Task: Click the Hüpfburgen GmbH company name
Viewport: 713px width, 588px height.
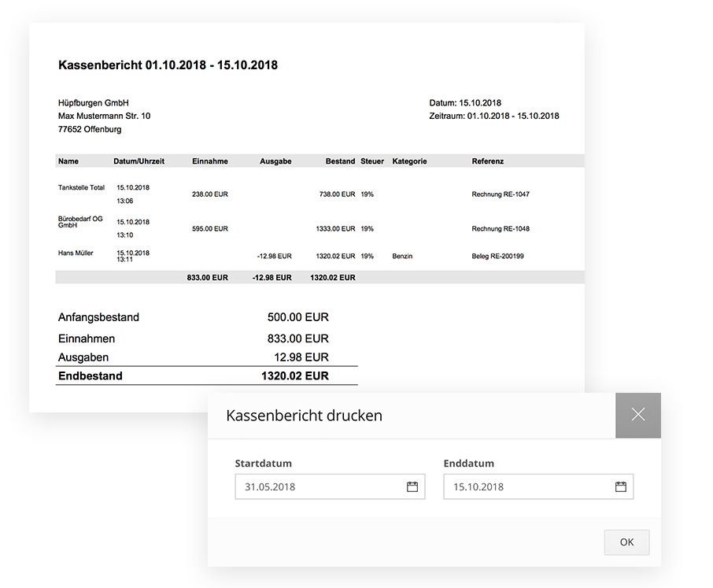Action: tap(93, 103)
